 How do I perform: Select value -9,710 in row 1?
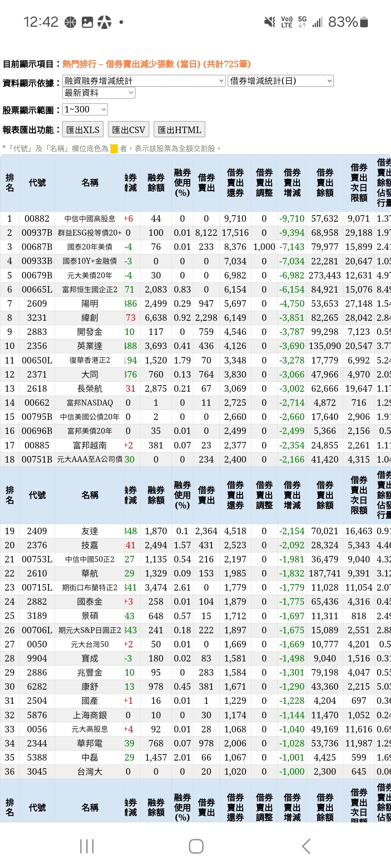(x=292, y=219)
